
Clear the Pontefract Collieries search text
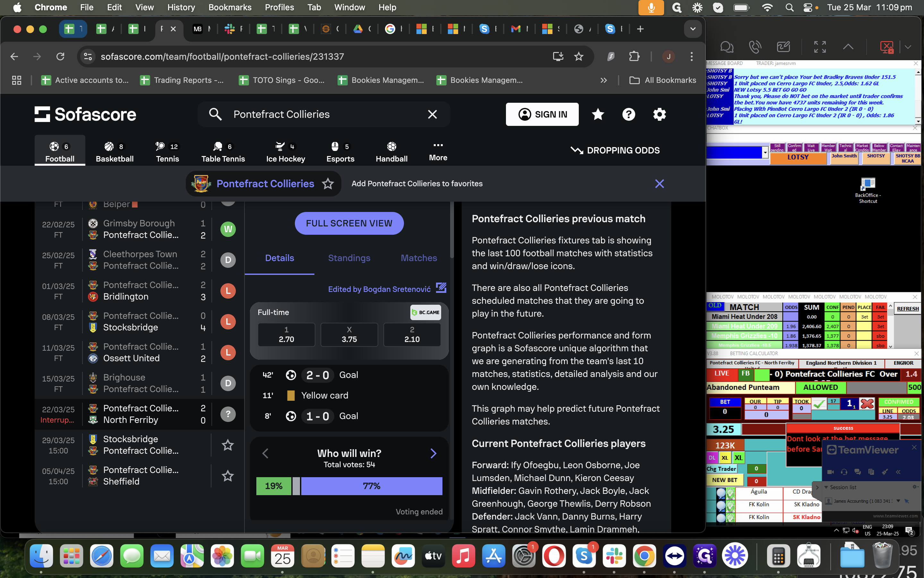pyautogui.click(x=432, y=114)
